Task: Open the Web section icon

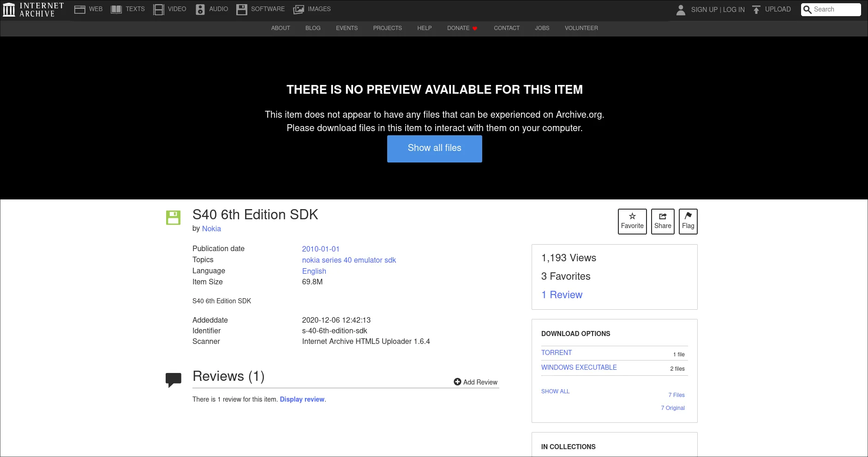Action: tap(80, 9)
